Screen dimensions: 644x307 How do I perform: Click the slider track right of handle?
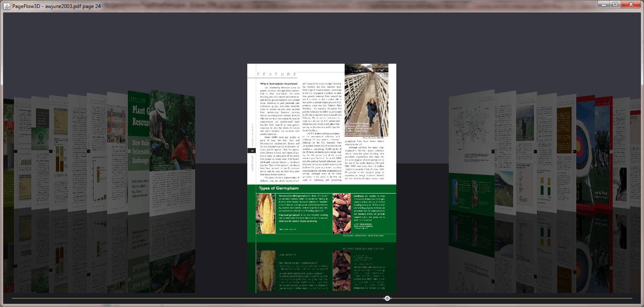[508, 299]
